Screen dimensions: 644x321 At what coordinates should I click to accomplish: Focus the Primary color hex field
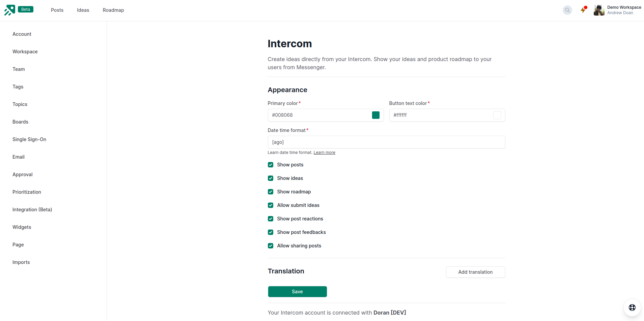tap(326, 115)
